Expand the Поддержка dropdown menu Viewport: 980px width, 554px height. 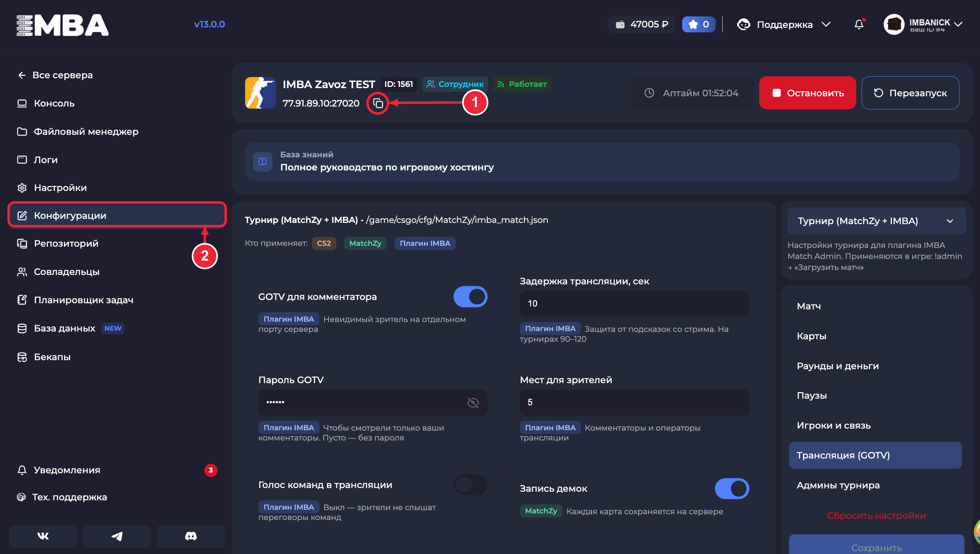(x=785, y=24)
